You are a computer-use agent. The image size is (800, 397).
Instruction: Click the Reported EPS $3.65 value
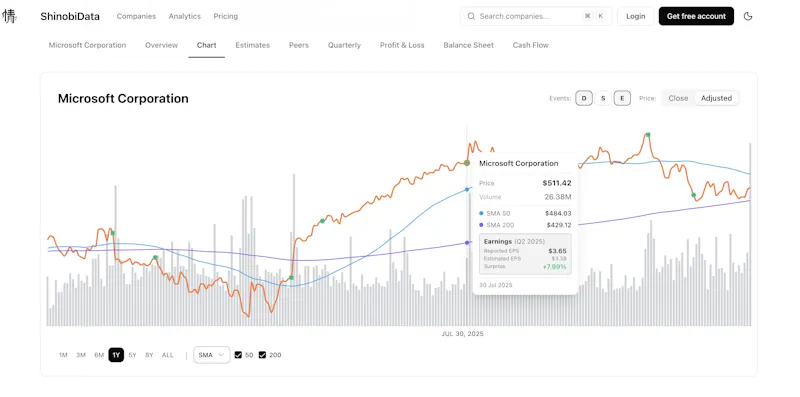pyautogui.click(x=557, y=251)
